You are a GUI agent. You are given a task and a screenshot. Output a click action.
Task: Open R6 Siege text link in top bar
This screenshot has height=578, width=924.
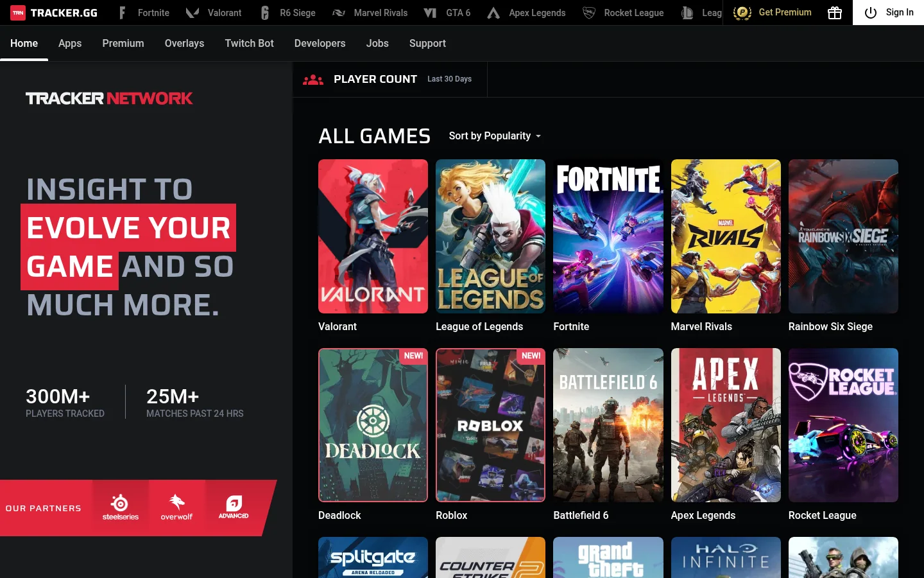[x=298, y=13]
